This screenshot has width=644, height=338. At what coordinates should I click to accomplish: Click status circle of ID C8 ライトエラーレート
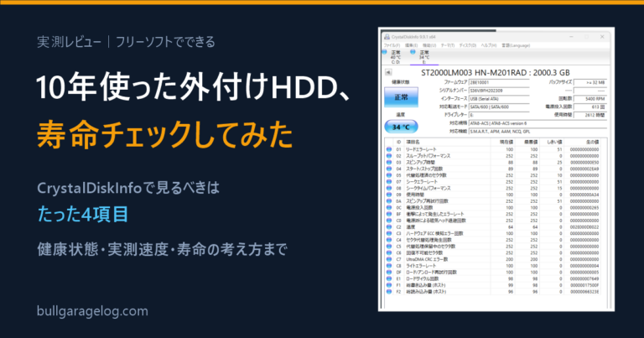point(389,266)
